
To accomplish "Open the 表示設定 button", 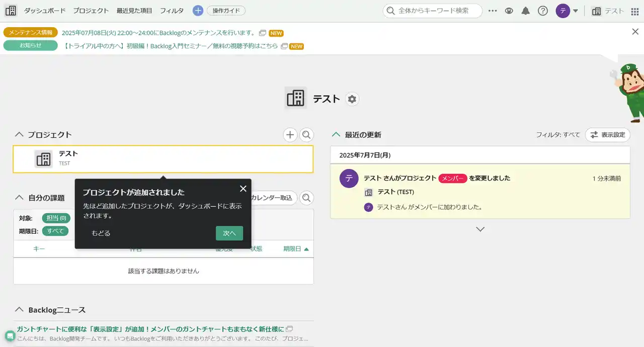I will pyautogui.click(x=607, y=135).
